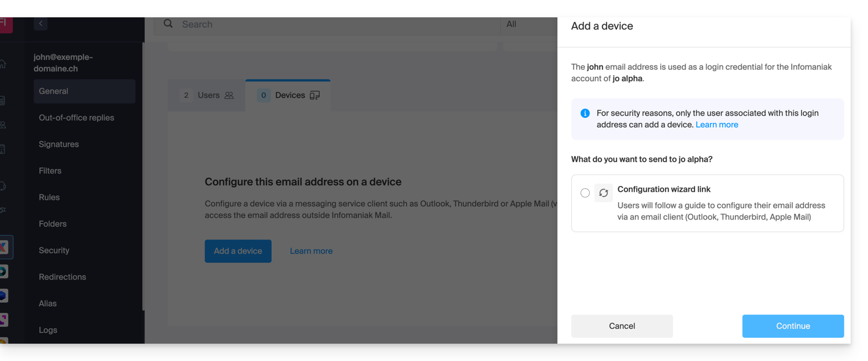Cancel the Add a device dialog
The image size is (868, 361).
[x=622, y=326]
